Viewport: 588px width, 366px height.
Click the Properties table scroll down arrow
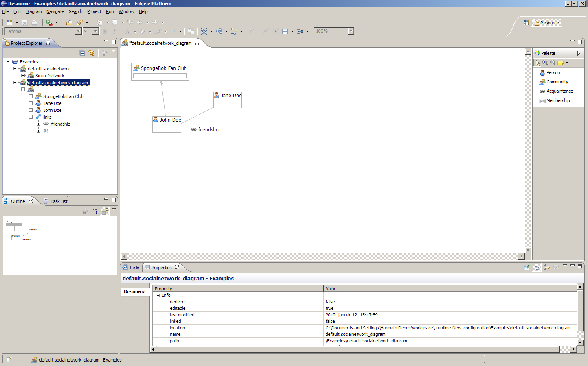coord(580,343)
